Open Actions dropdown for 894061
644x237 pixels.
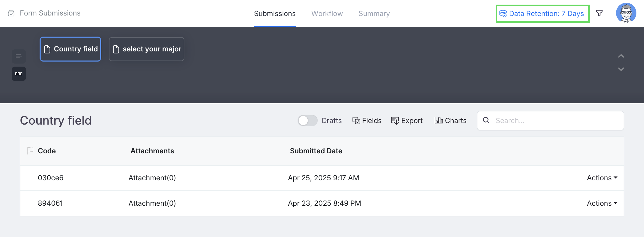(x=602, y=203)
